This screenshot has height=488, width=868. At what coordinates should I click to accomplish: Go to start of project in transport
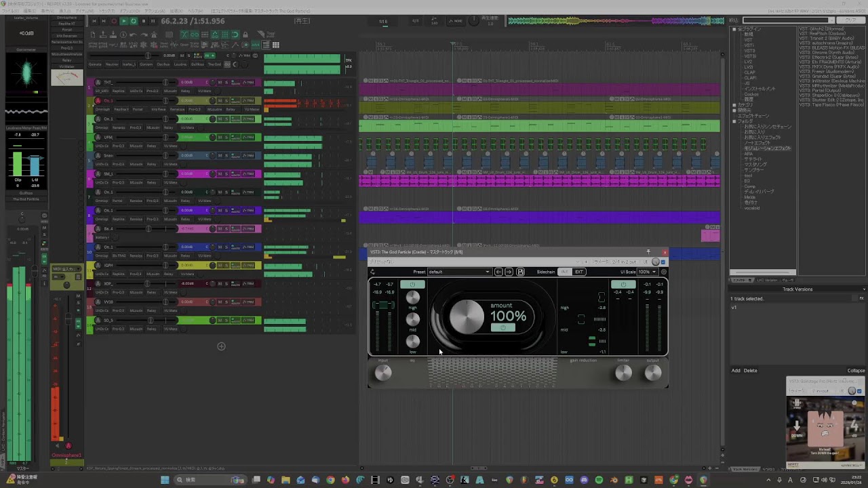(94, 21)
